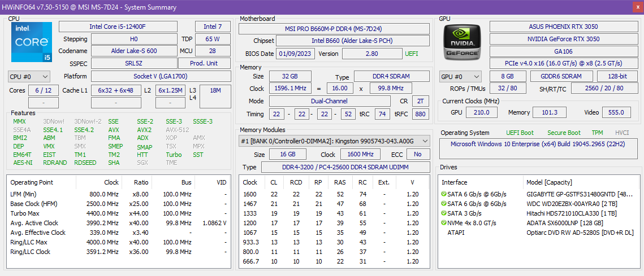Click the NVIDIA GeForce logo
This screenshot has height=276, width=644.
(x=463, y=42)
